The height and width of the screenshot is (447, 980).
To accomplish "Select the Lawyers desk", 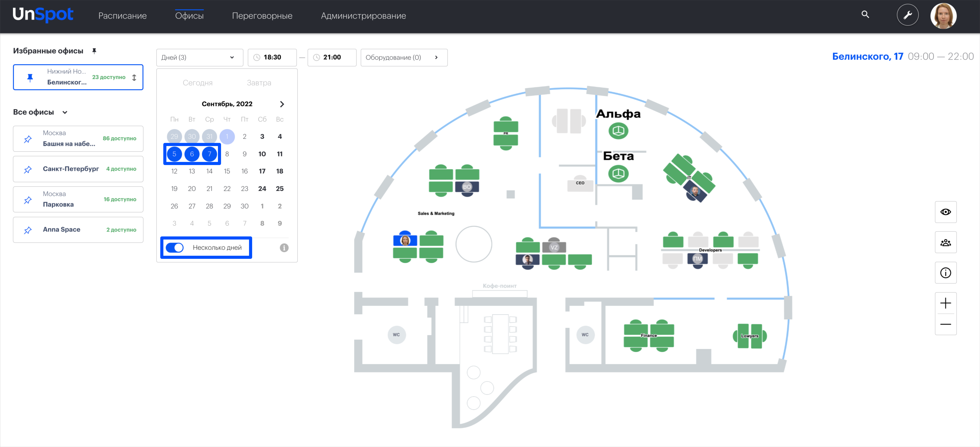I will [x=749, y=336].
